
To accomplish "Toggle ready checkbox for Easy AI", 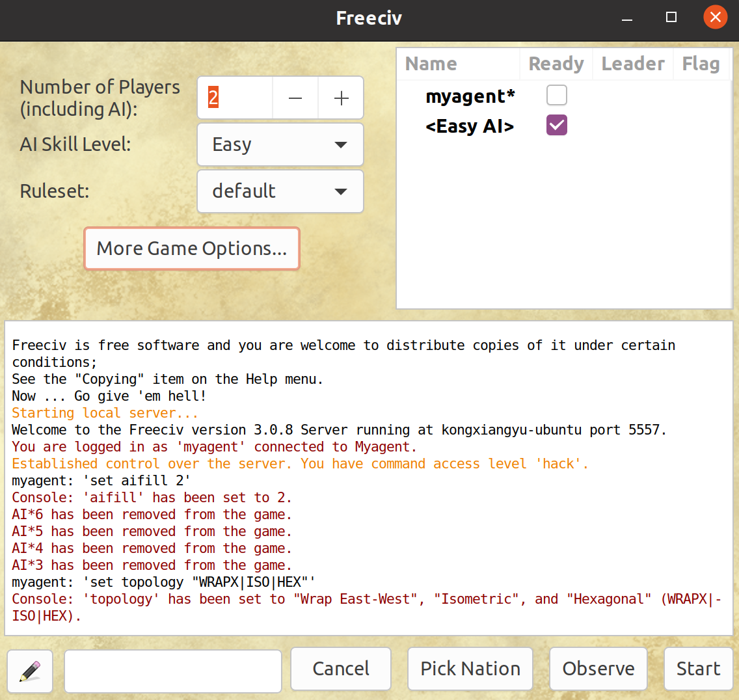I will click(557, 126).
